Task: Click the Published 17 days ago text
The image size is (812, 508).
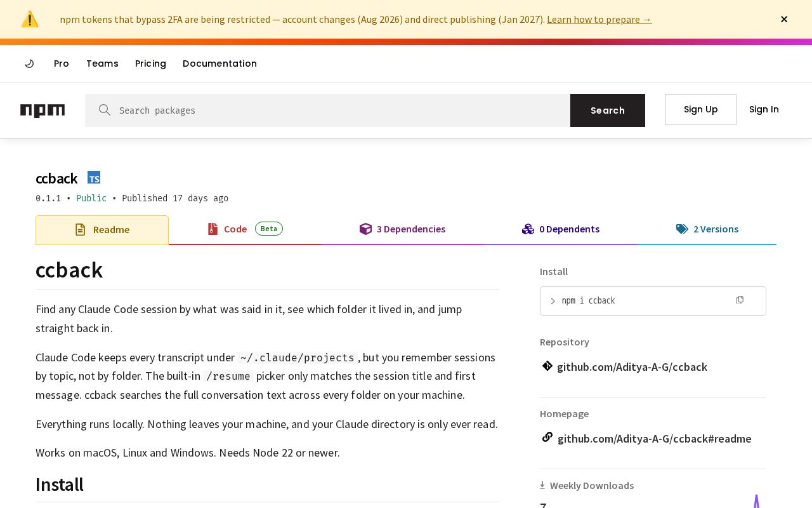Action: tap(175, 198)
